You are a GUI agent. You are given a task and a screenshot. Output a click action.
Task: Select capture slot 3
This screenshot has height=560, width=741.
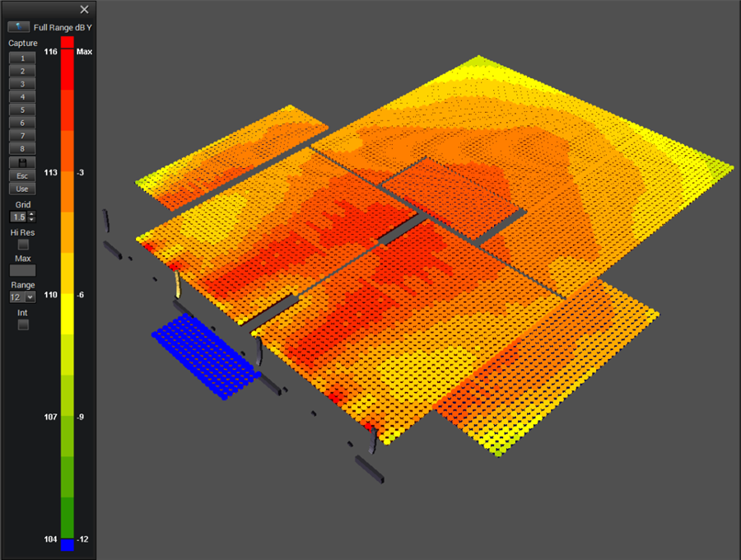pos(22,84)
